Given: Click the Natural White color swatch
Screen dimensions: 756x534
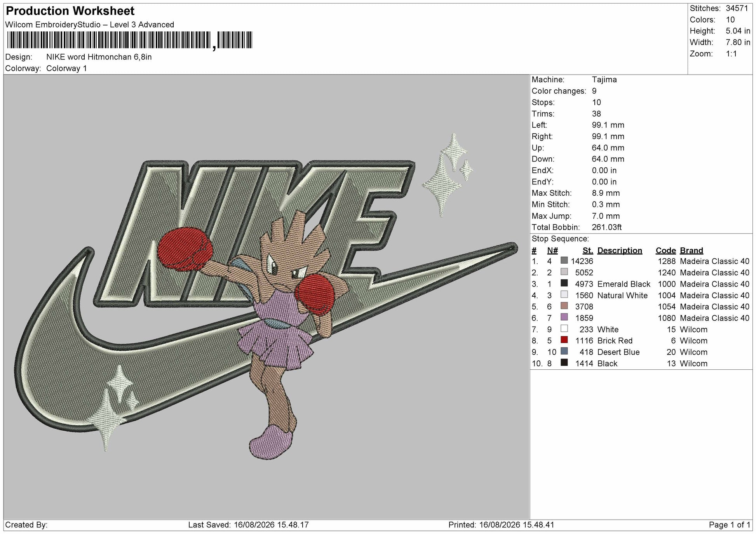Looking at the screenshot, I should (564, 295).
